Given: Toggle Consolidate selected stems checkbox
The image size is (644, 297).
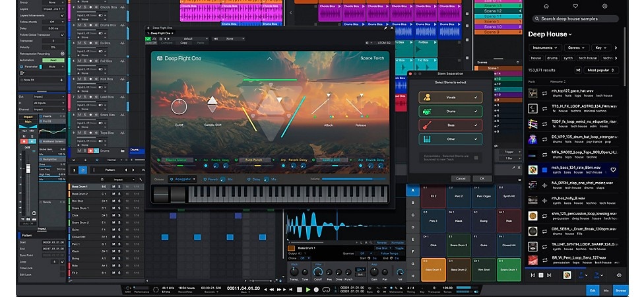Looking at the screenshot, I should (x=476, y=158).
